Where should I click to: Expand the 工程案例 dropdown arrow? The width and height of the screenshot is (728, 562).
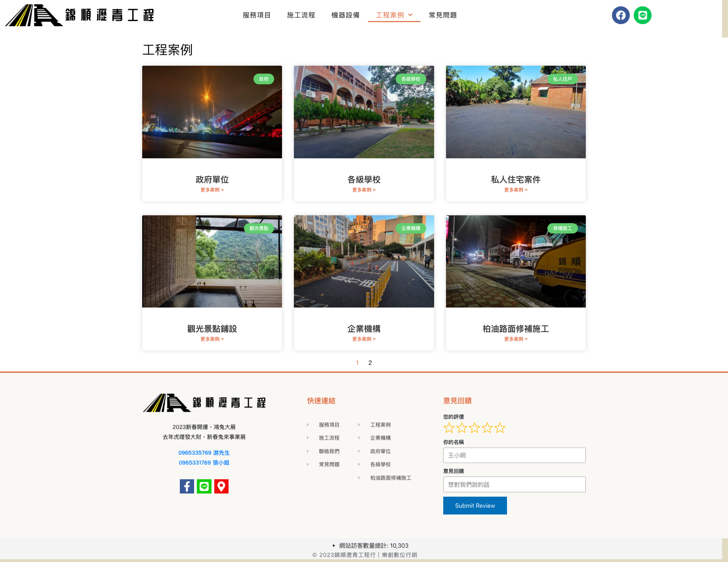(410, 15)
